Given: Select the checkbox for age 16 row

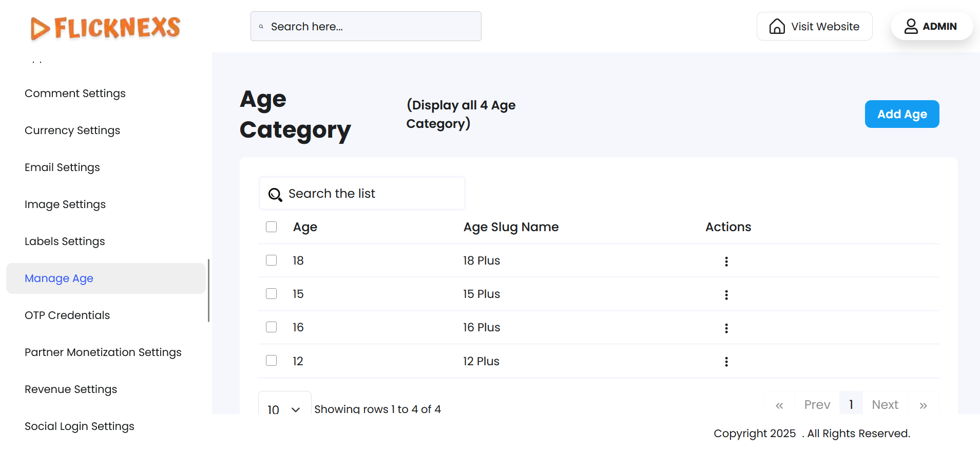Looking at the screenshot, I should pyautogui.click(x=272, y=327).
